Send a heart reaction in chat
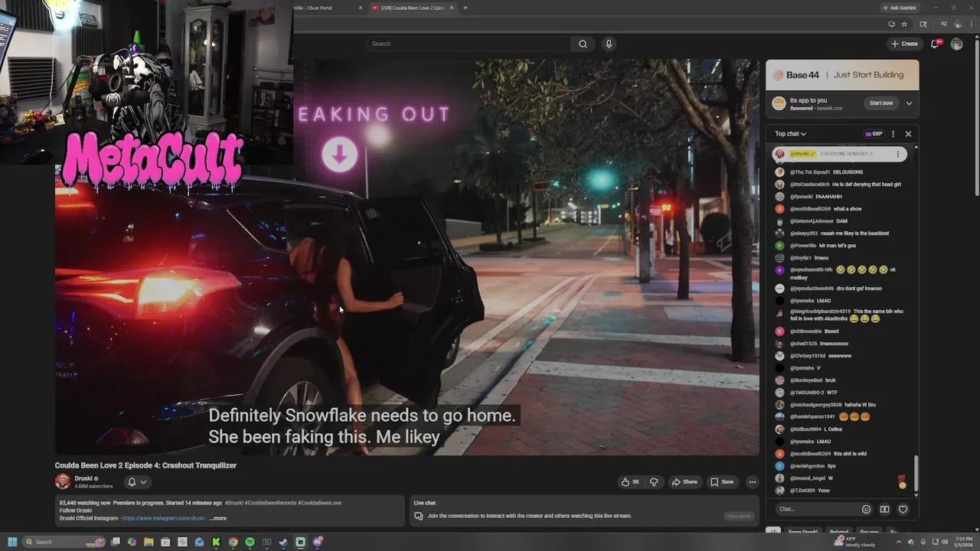980x551 pixels. point(903,509)
